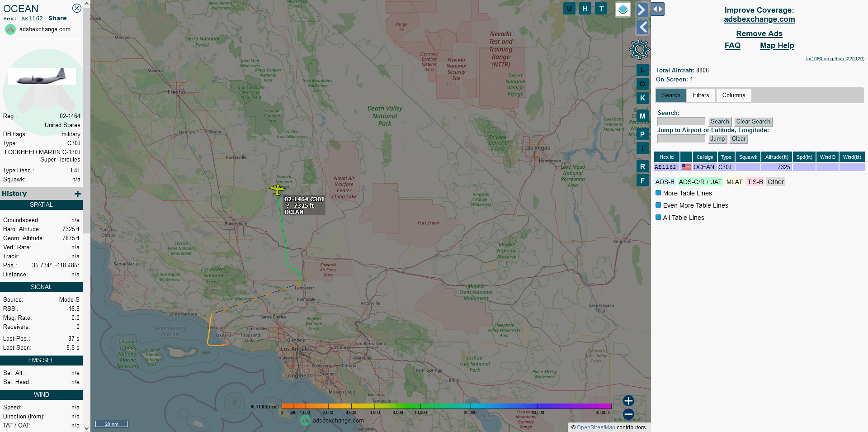
Task: Open adsbexchange.com coverage link
Action: tap(759, 19)
